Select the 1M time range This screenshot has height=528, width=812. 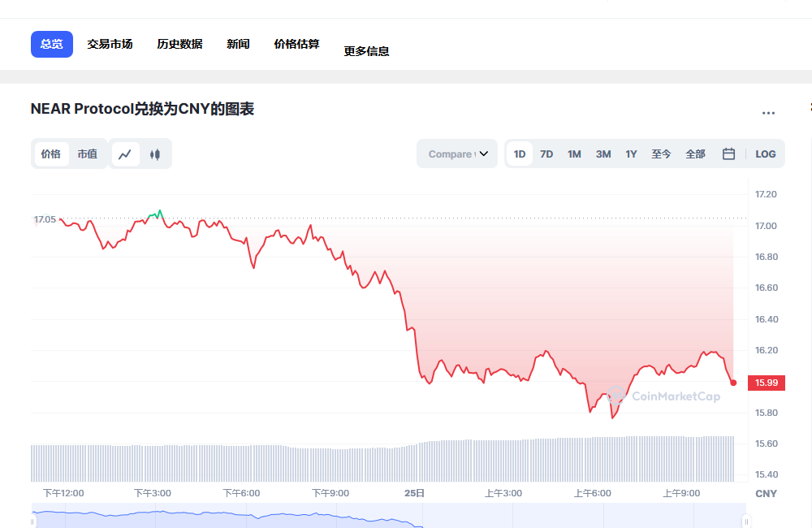[574, 154]
